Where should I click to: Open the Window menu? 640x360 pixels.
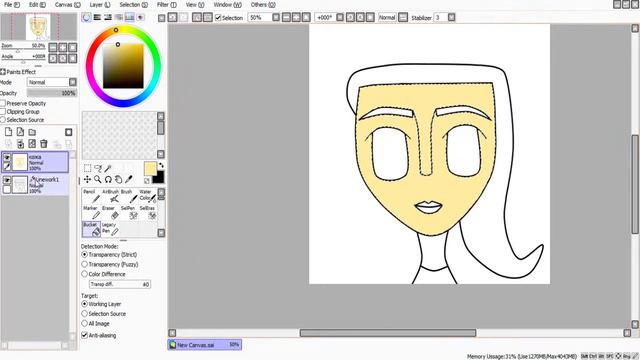227,5
